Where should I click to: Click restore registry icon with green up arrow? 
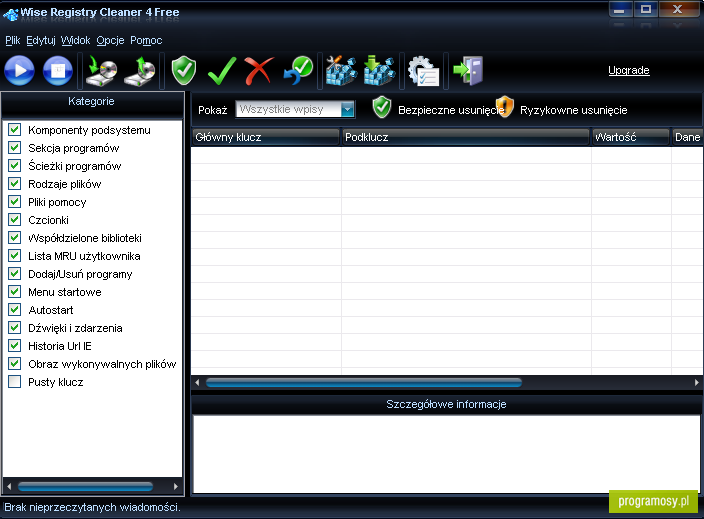point(140,70)
